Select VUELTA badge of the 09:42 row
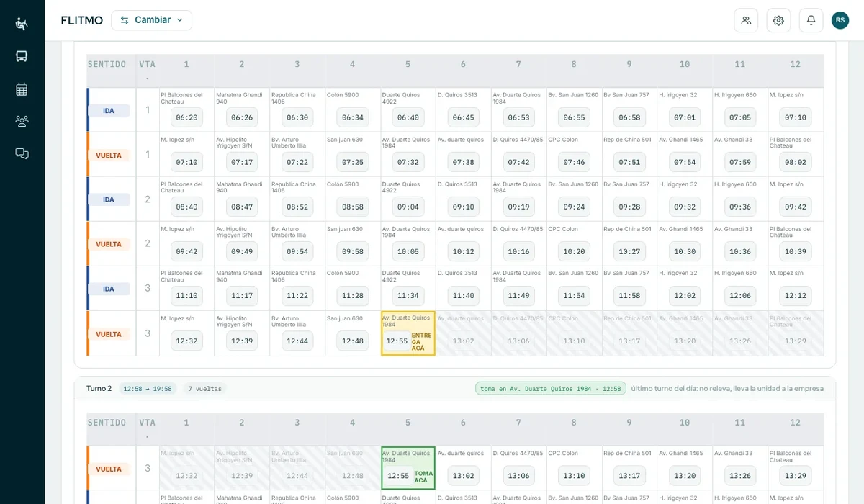This screenshot has height=504, width=864. click(x=109, y=244)
